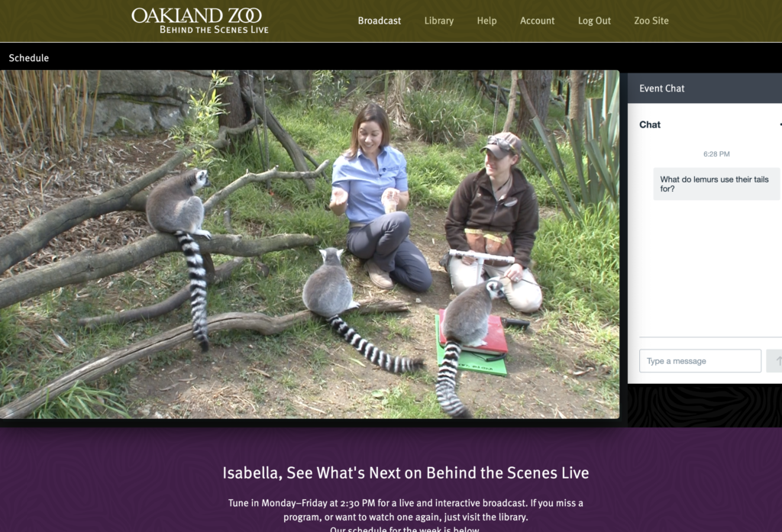
Task: Click the Behind the Scenes Live subtitle
Action: (x=214, y=30)
